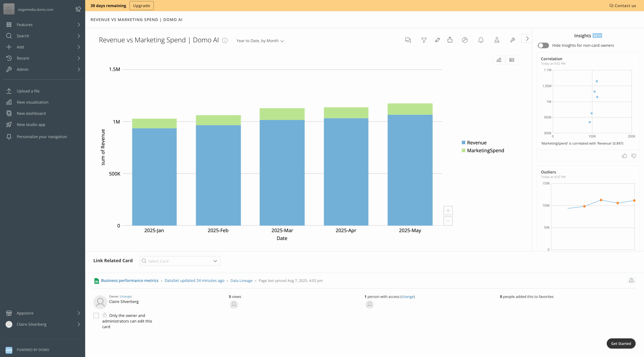Open Year to Date, by Month dropdown

(260, 41)
